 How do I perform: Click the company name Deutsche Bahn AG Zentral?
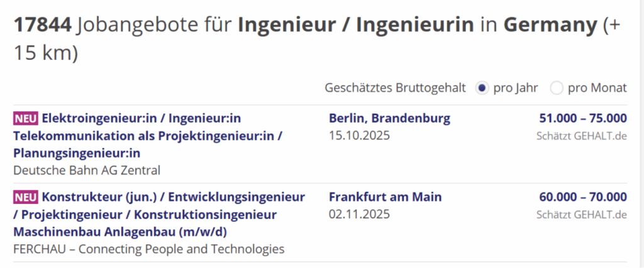click(86, 170)
